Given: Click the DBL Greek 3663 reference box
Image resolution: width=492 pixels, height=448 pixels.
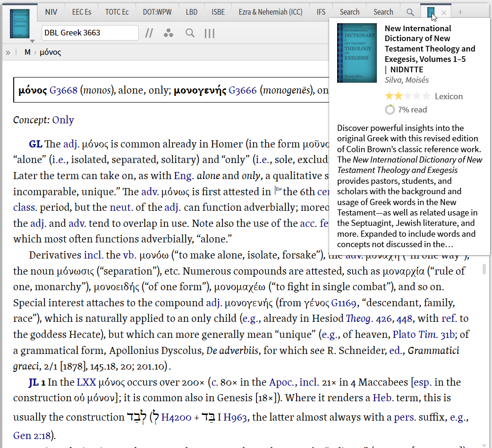Looking at the screenshot, I should tap(90, 33).
